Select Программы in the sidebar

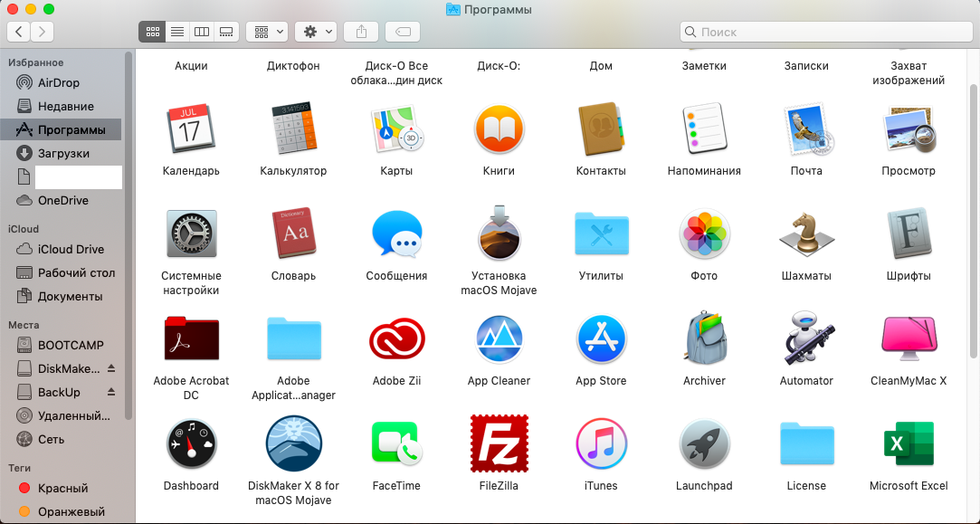pyautogui.click(x=62, y=130)
